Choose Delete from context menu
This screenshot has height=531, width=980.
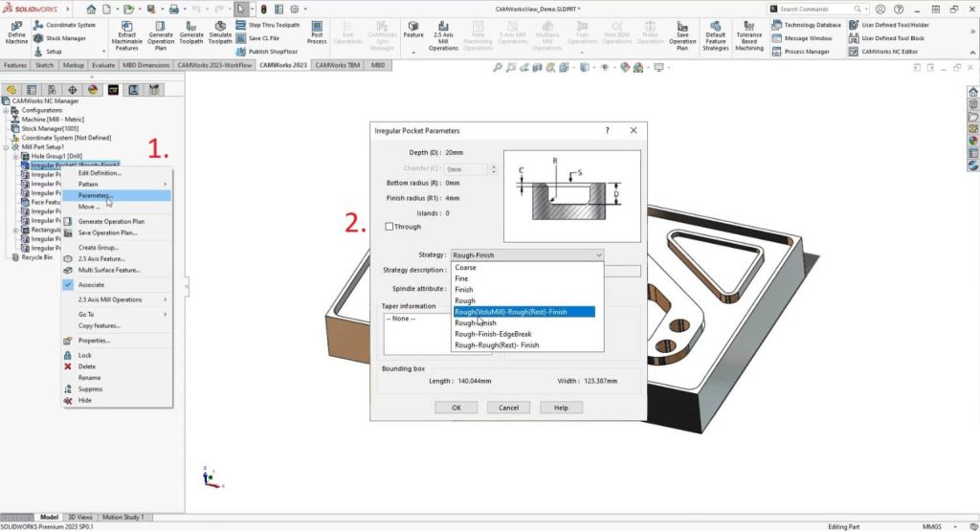pos(87,366)
